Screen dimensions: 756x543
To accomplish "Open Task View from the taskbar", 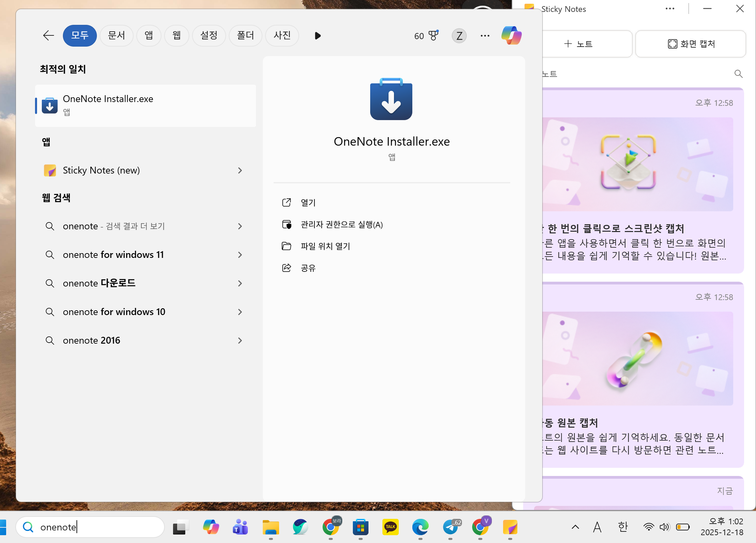I will point(181,527).
